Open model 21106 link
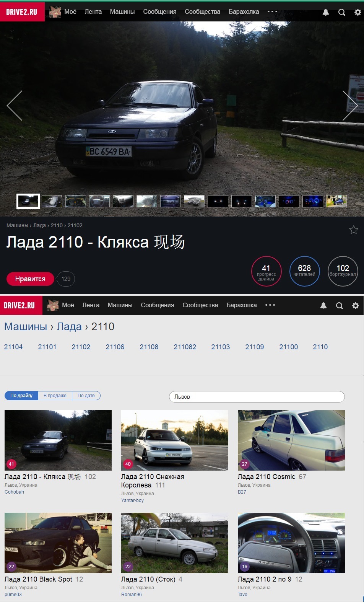 coord(115,347)
